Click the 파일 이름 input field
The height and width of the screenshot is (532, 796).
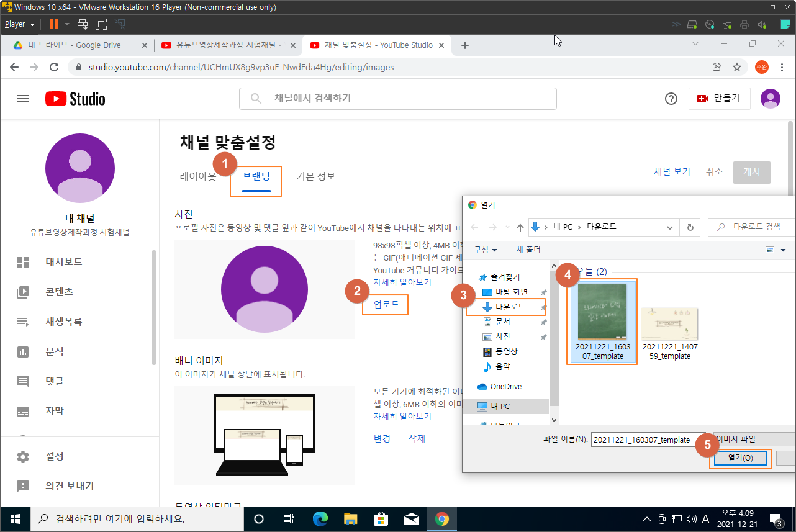647,440
